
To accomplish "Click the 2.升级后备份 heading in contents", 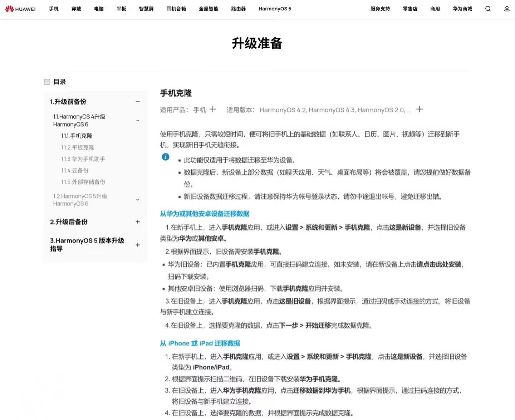I will pos(69,222).
